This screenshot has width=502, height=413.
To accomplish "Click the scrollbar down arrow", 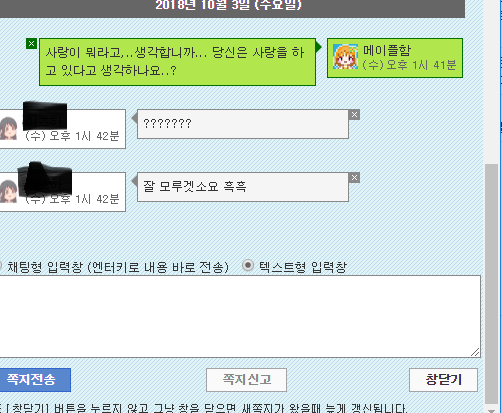I will 491,410.
